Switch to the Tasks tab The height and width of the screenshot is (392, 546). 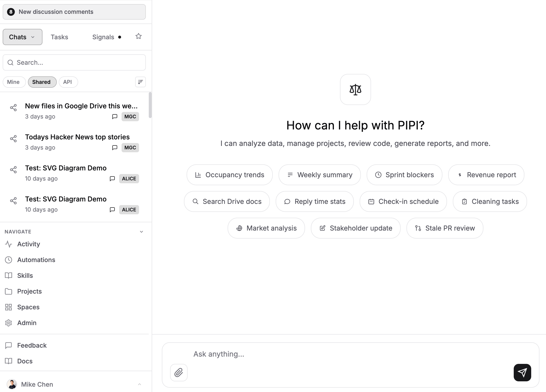click(x=59, y=37)
